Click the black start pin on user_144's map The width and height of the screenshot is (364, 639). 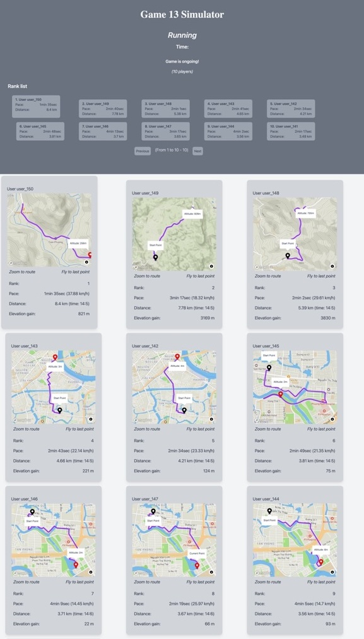coord(269,511)
